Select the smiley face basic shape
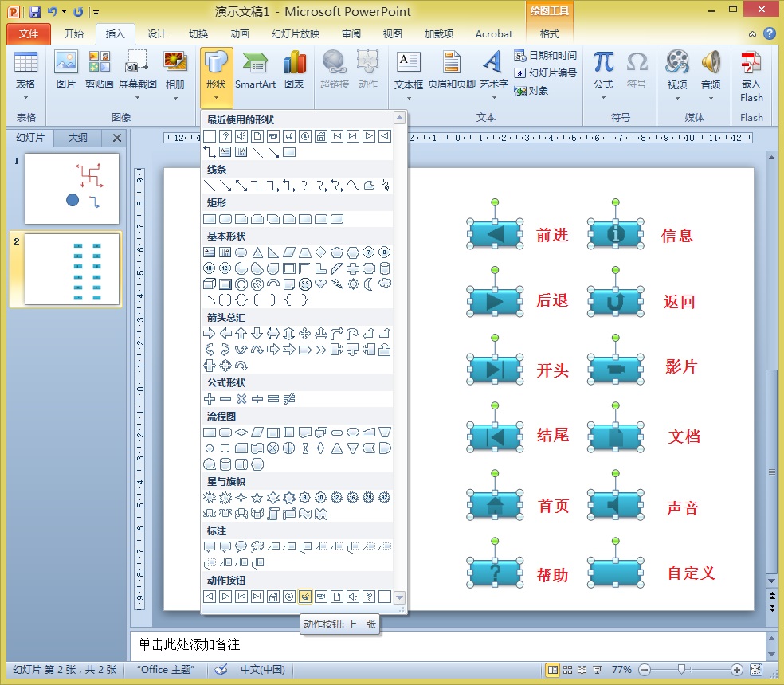 point(305,284)
